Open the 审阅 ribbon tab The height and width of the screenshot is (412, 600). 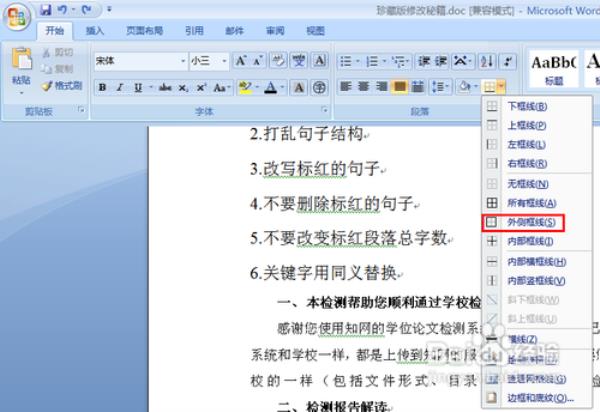(x=275, y=31)
